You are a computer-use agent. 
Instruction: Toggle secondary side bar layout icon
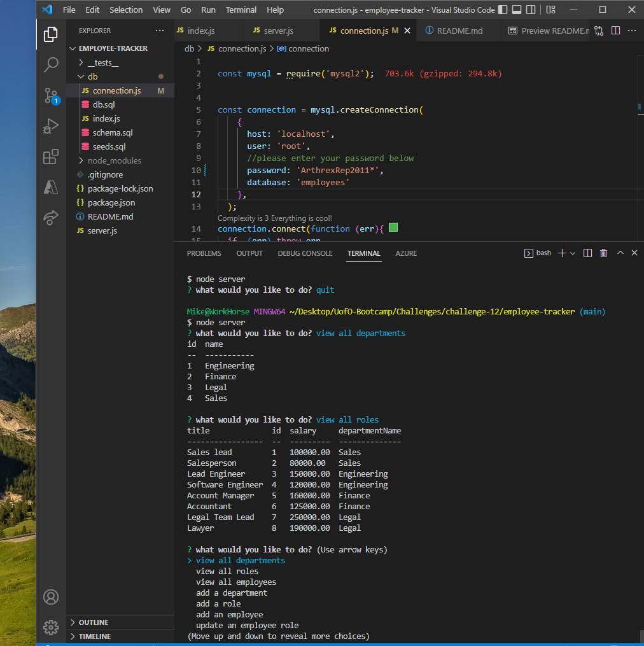[531, 10]
